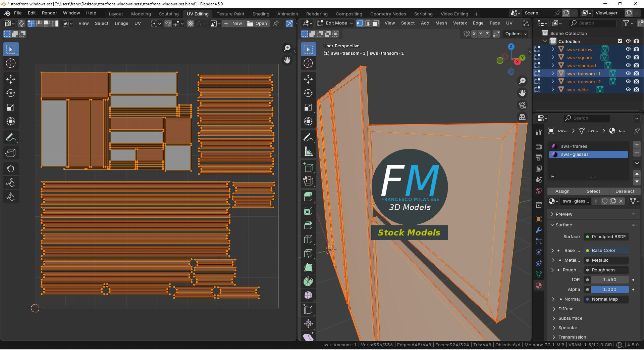Viewport: 644px width, 350px height.
Task: Click the Alpha value slider
Action: (609, 289)
